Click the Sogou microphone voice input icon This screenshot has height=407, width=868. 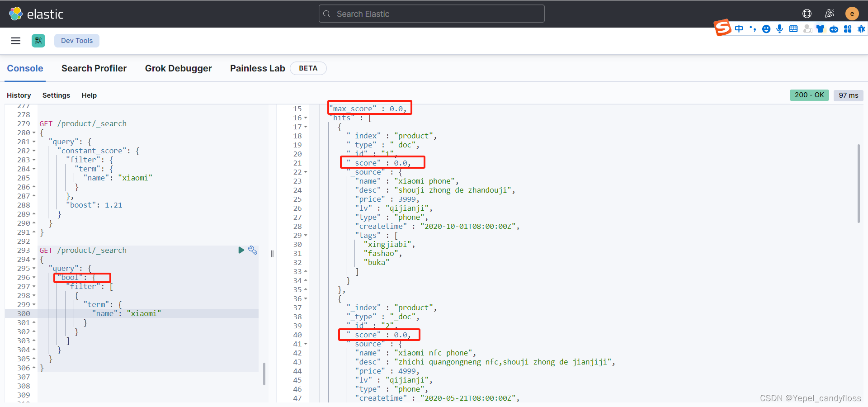point(779,28)
